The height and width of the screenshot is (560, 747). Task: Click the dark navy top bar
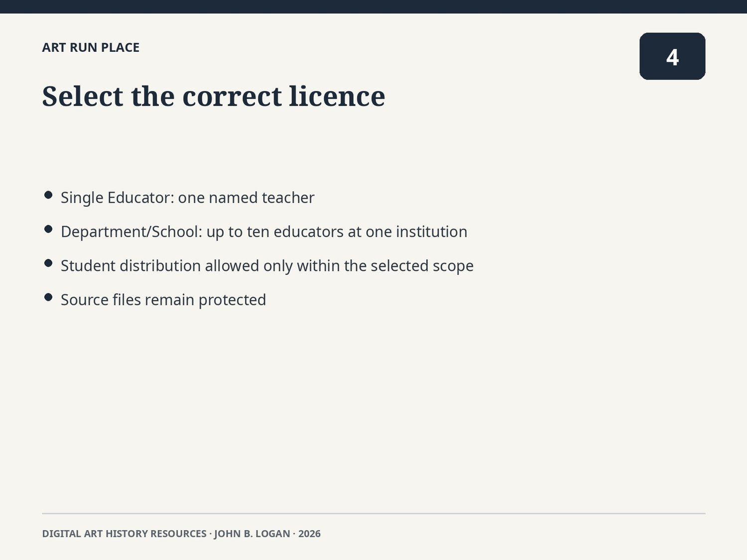pos(373,6)
